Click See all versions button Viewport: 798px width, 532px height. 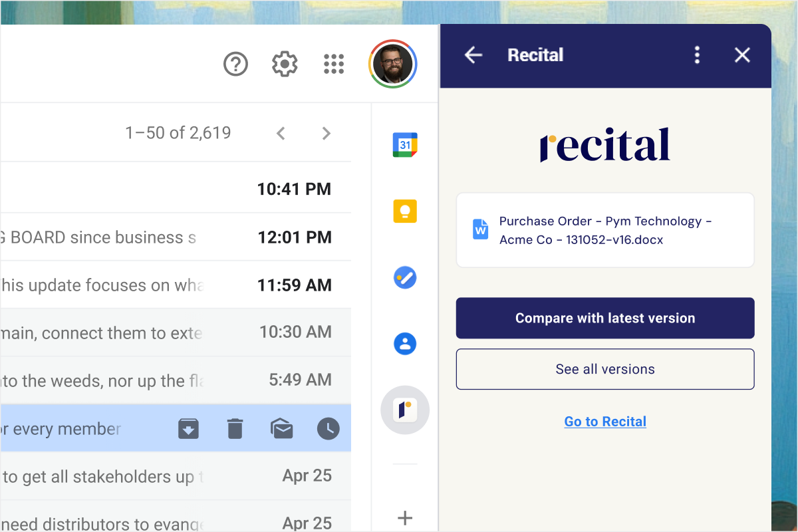605,369
